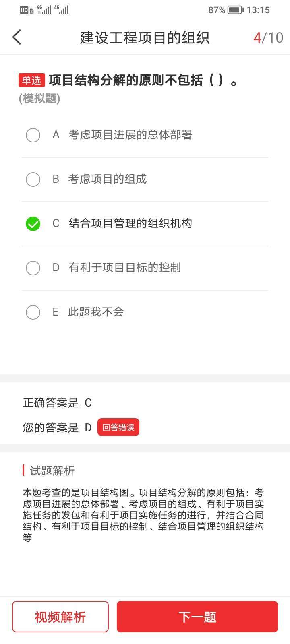This screenshot has width=290, height=644.
Task: Go to next question with 下一题
Action: tap(197, 617)
